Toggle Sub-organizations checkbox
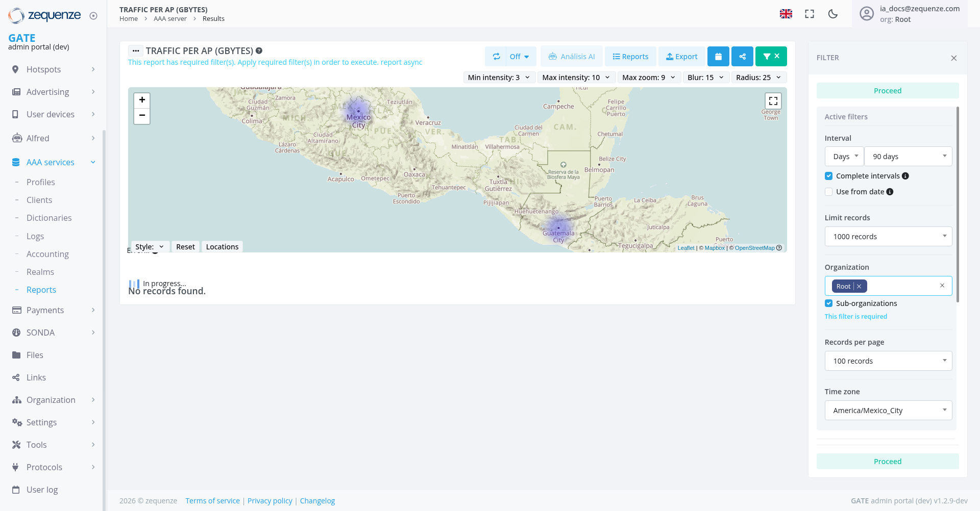The image size is (980, 511). tap(828, 303)
